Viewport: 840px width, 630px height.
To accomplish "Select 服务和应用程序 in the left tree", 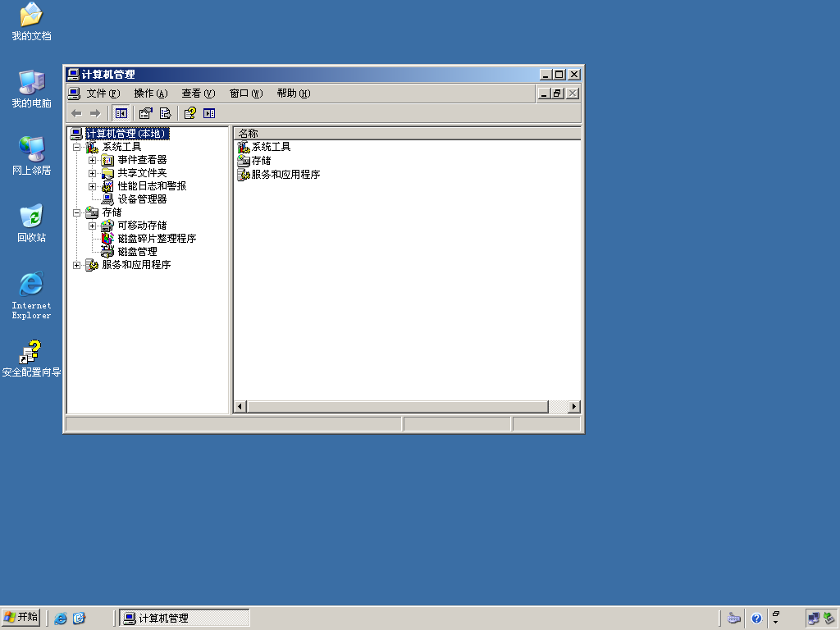I will point(136,265).
